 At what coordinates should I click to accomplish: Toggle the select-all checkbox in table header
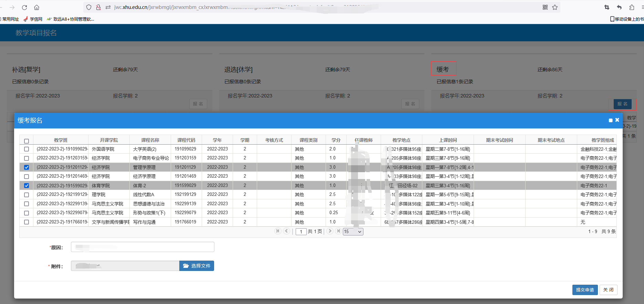(x=27, y=141)
